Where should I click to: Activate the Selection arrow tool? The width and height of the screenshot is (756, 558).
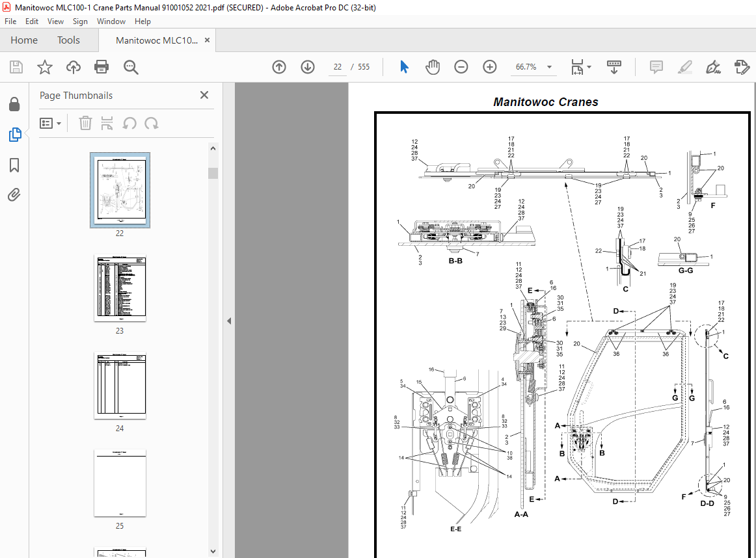tap(404, 67)
